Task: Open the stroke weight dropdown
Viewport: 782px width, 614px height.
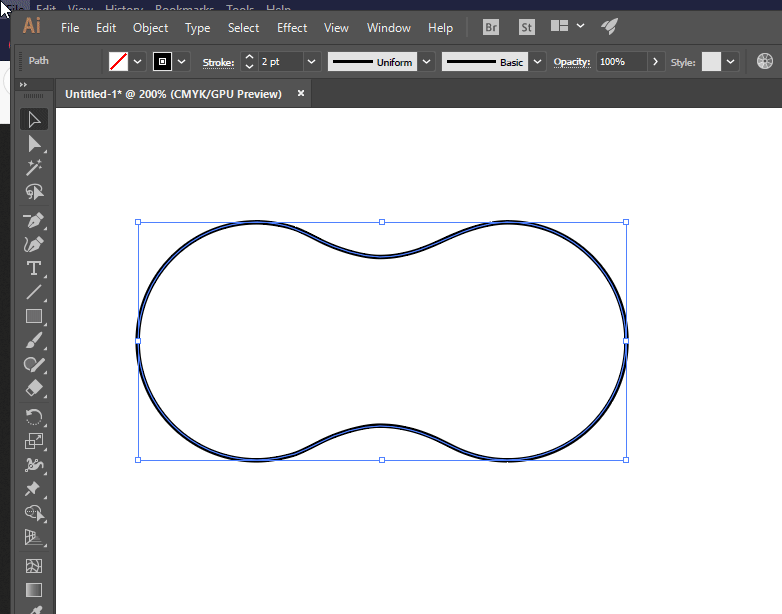Action: pos(312,62)
